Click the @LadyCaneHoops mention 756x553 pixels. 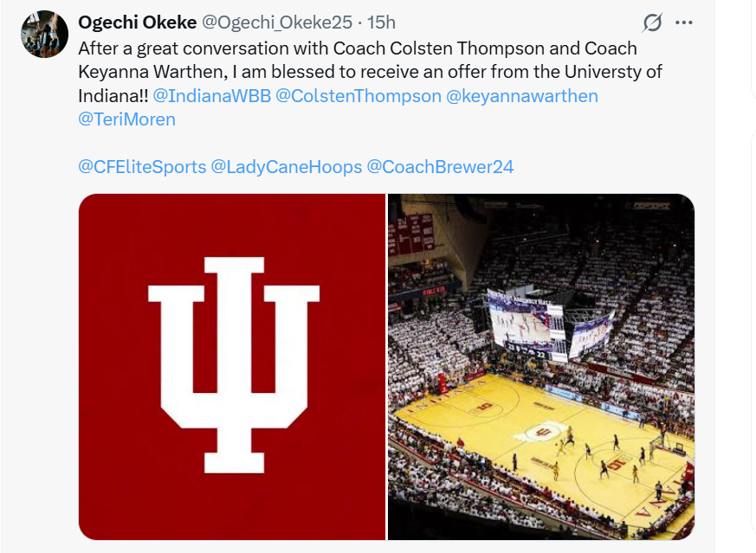[x=287, y=166]
